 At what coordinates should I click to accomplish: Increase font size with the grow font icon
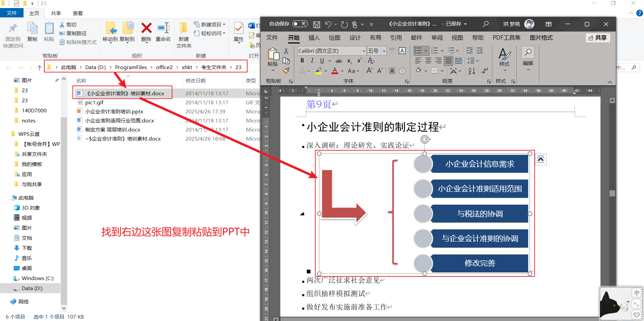[370, 70]
